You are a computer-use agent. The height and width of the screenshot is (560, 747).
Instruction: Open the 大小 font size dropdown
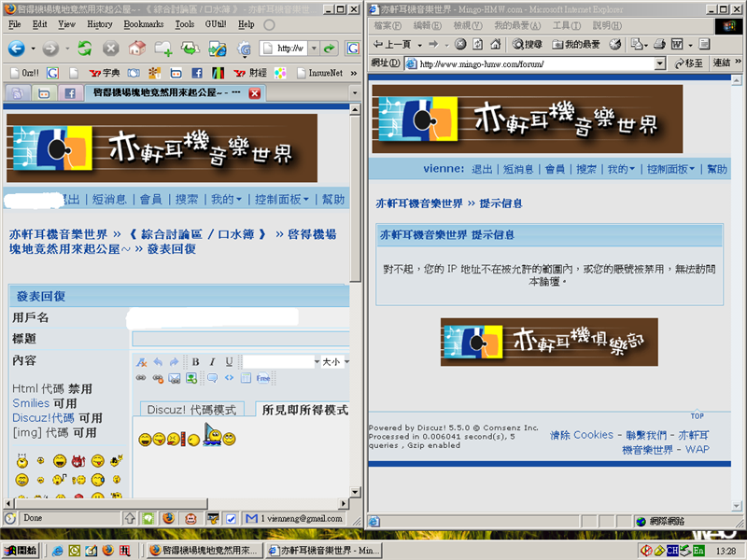(335, 362)
